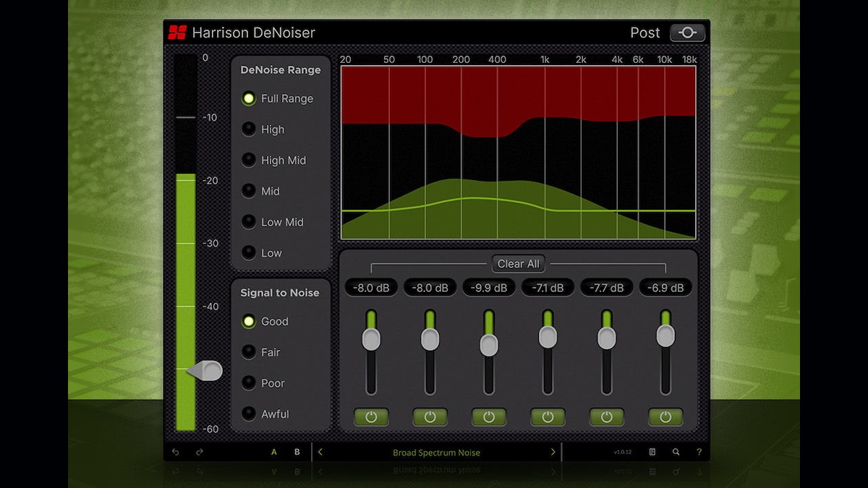The width and height of the screenshot is (868, 488).
Task: Click the undo arrow in bottom bar
Action: coord(176,453)
